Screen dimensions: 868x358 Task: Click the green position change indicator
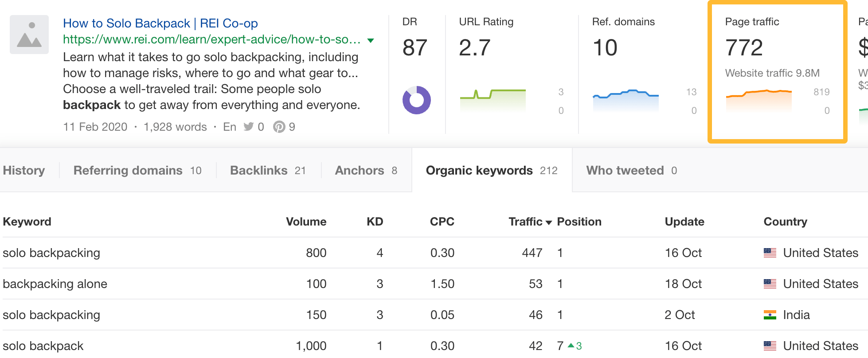(575, 346)
